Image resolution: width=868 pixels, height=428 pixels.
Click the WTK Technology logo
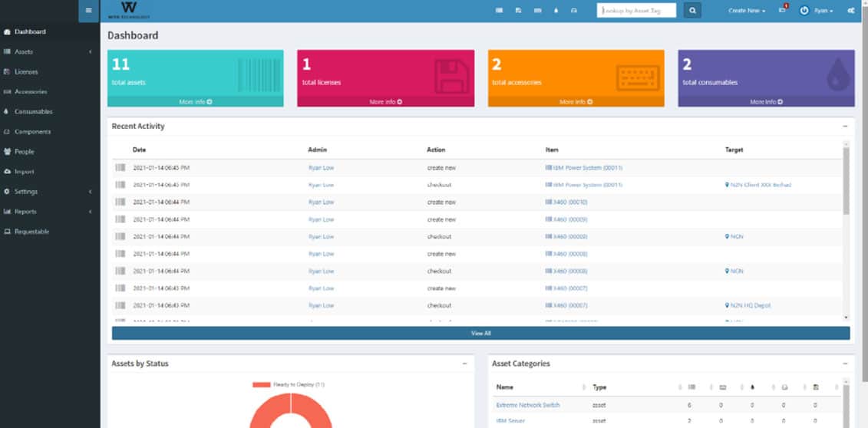[x=128, y=10]
